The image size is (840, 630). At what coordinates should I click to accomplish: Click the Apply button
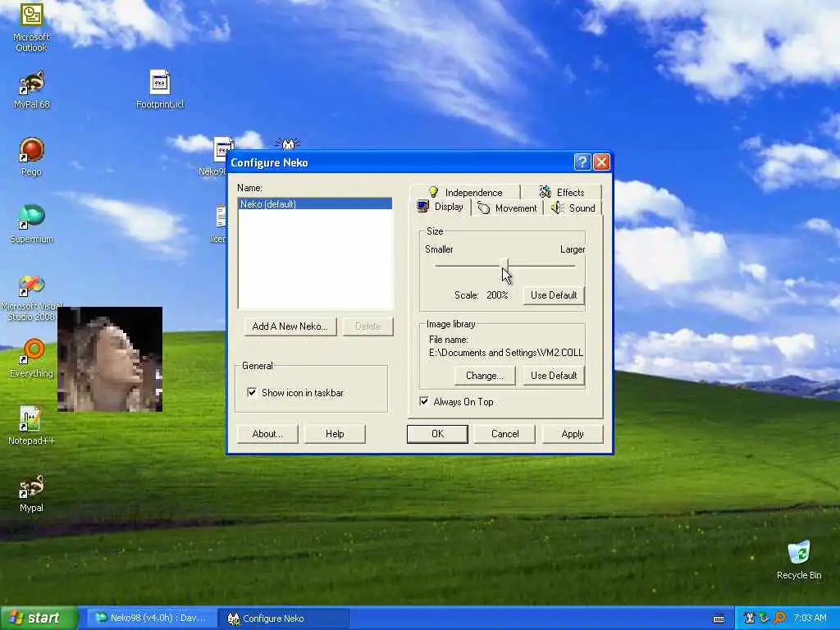pos(572,434)
